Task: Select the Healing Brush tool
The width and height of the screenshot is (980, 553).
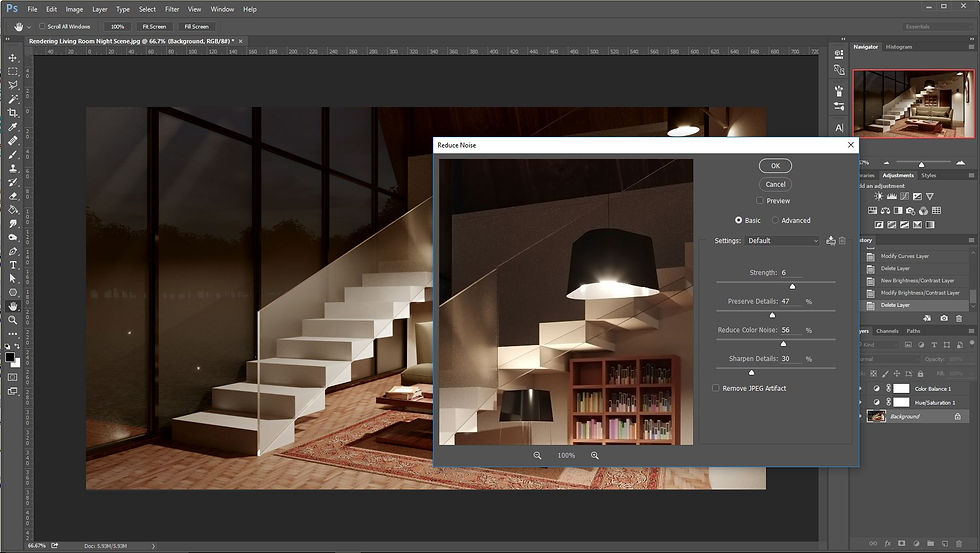Action: coord(12,141)
